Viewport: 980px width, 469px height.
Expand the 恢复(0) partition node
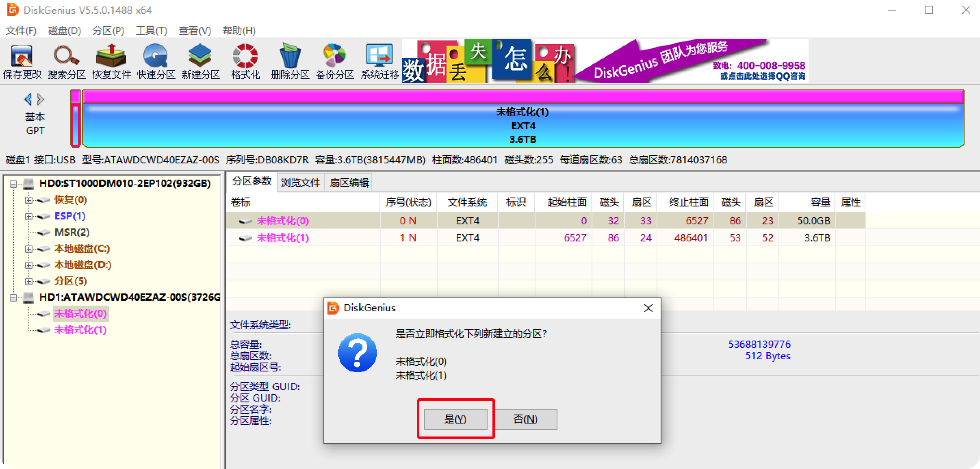tap(28, 200)
